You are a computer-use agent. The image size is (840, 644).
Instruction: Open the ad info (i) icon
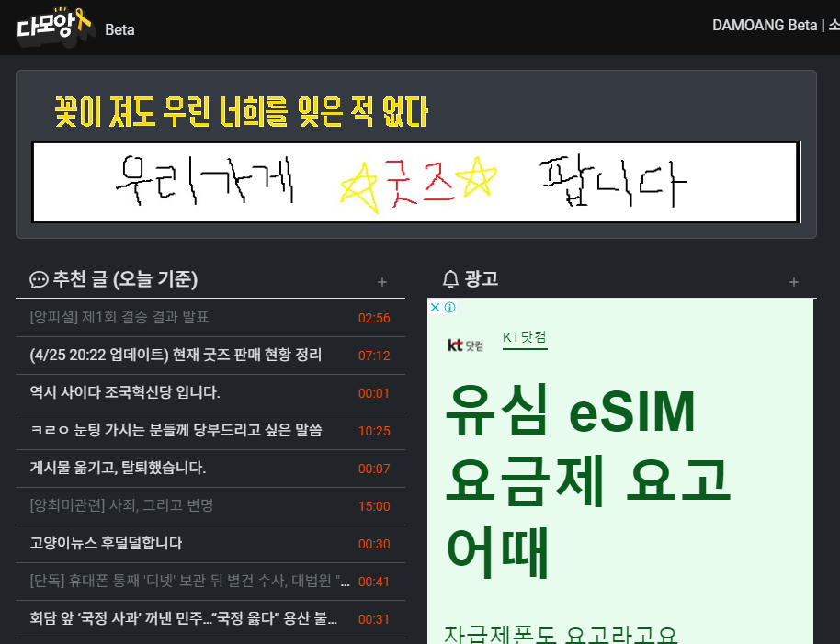click(x=450, y=307)
